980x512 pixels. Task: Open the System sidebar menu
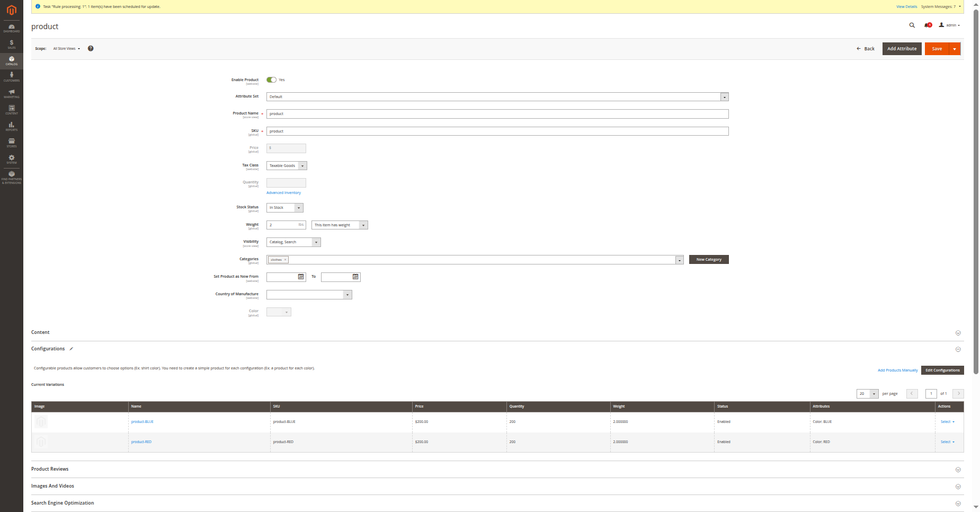coord(11,159)
